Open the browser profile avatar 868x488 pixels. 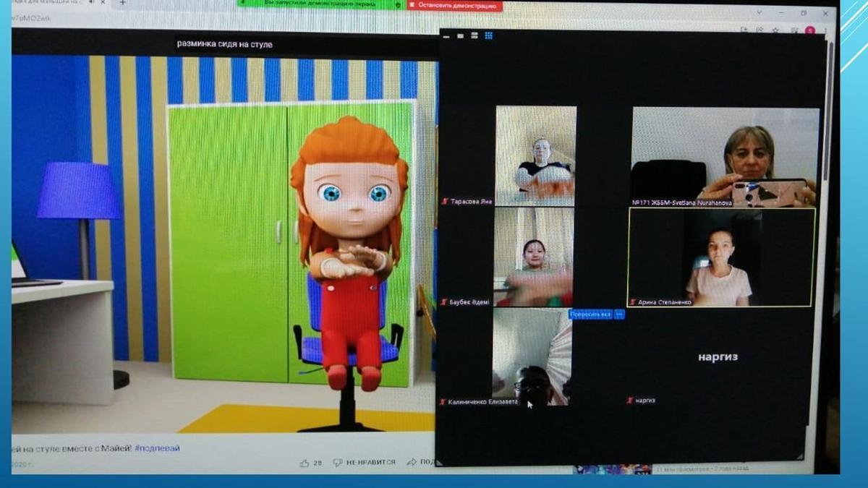810,30
